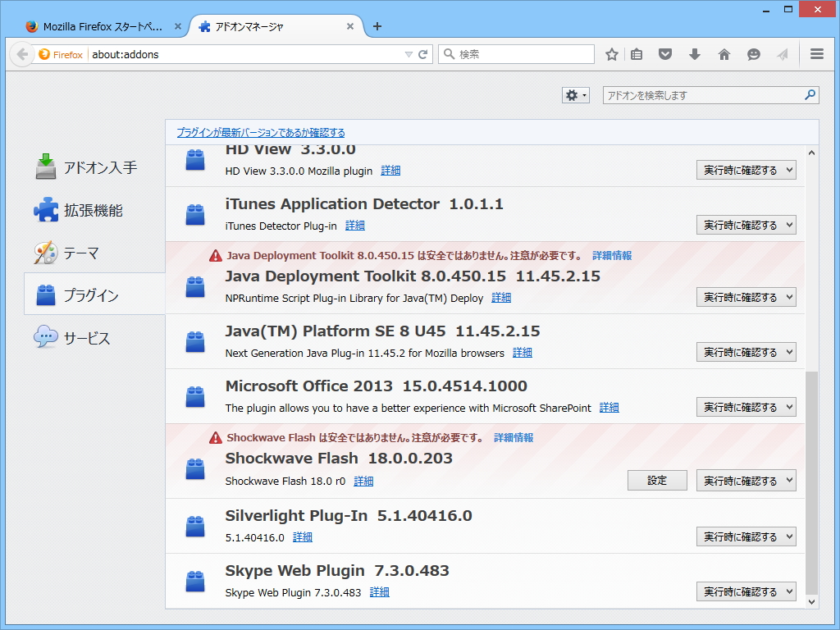Screen dimensions: 840x630
Task: Click the plugin list scrollbar thumb
Action: (811, 482)
